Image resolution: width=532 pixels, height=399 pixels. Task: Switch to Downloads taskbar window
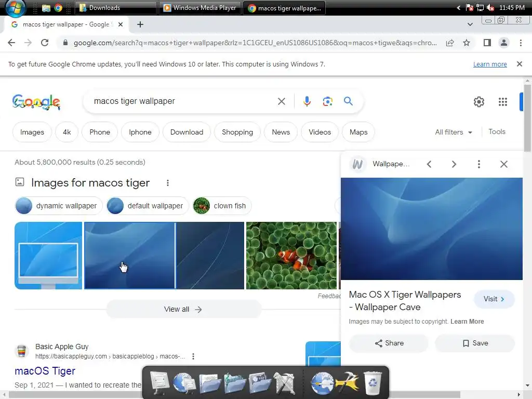coord(117,8)
